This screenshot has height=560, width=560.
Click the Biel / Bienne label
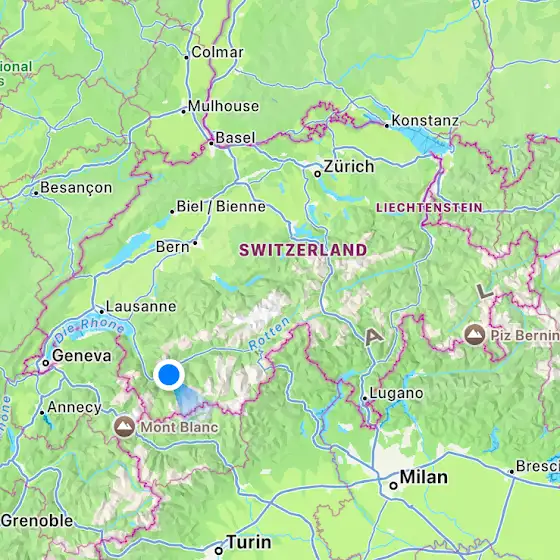point(221,206)
